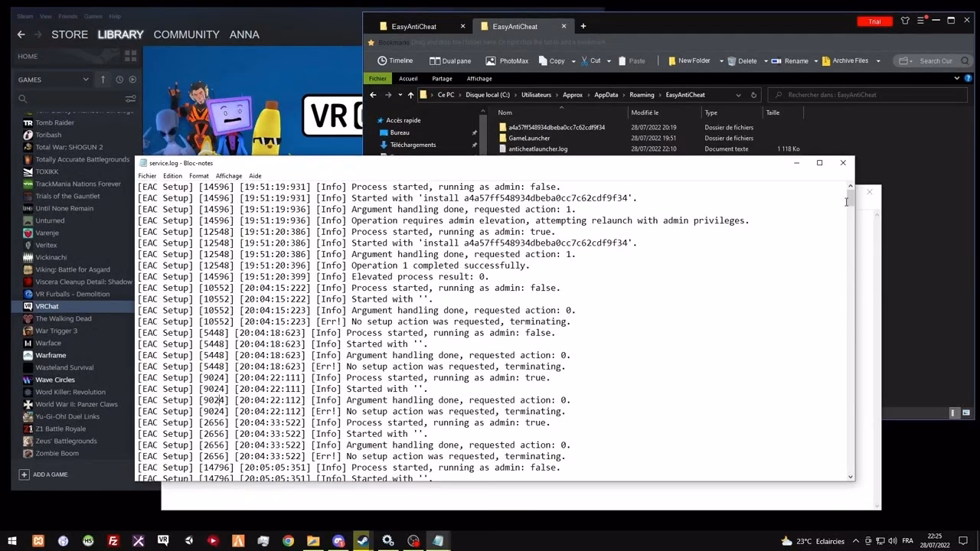
Task: Select Zombie Boom in Steam list
Action: click(x=57, y=453)
